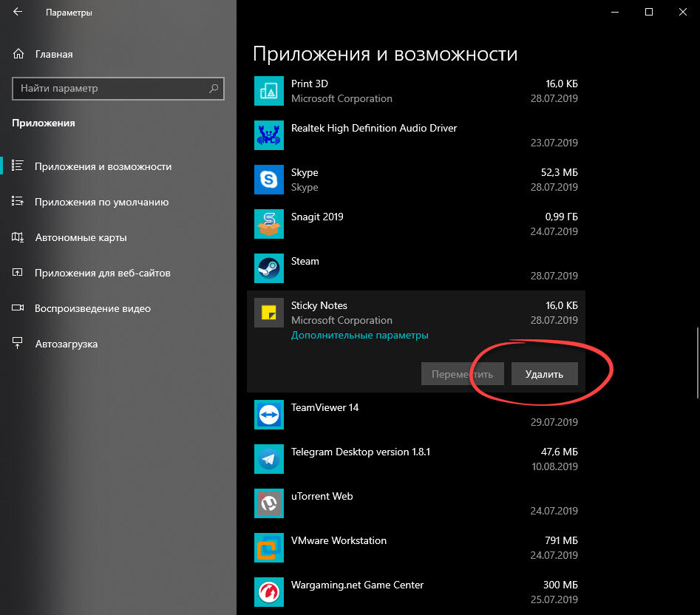Viewport: 700px width, 615px height.
Task: Click the Приложения по умолчанию sidebar icon
Action: click(18, 201)
